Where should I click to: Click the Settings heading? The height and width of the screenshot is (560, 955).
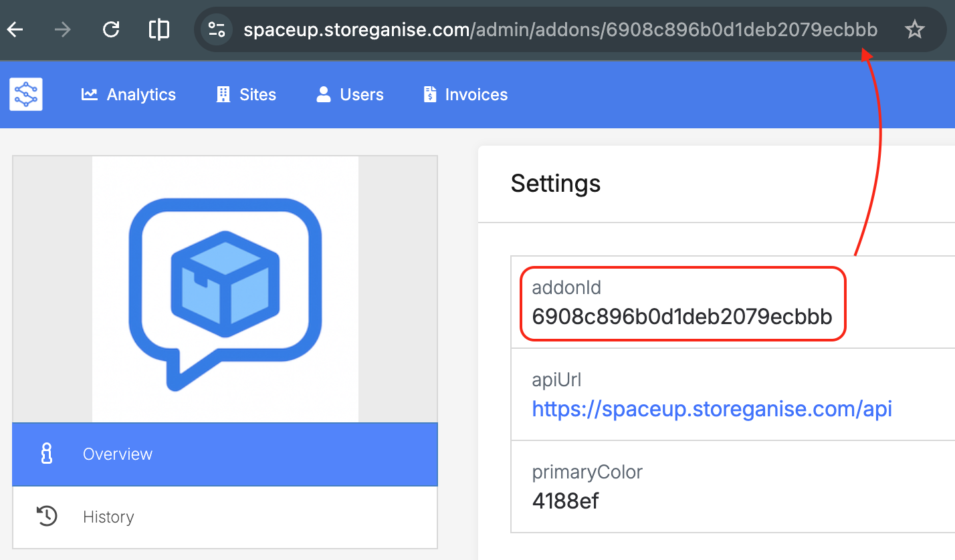pyautogui.click(x=556, y=183)
